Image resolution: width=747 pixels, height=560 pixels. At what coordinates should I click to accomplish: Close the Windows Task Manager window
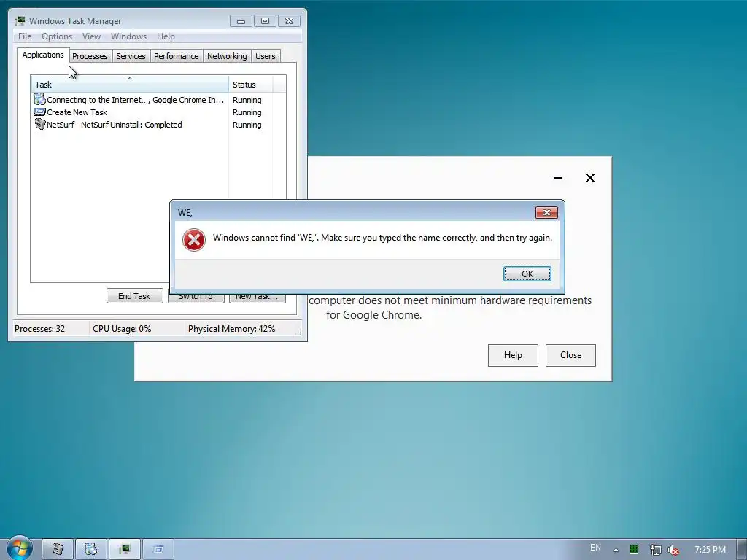pos(289,21)
